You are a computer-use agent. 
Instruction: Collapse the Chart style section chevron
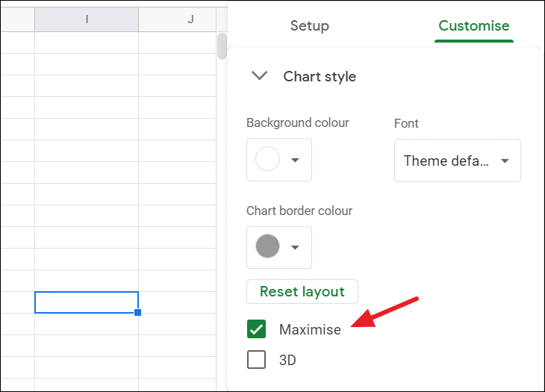[x=259, y=76]
